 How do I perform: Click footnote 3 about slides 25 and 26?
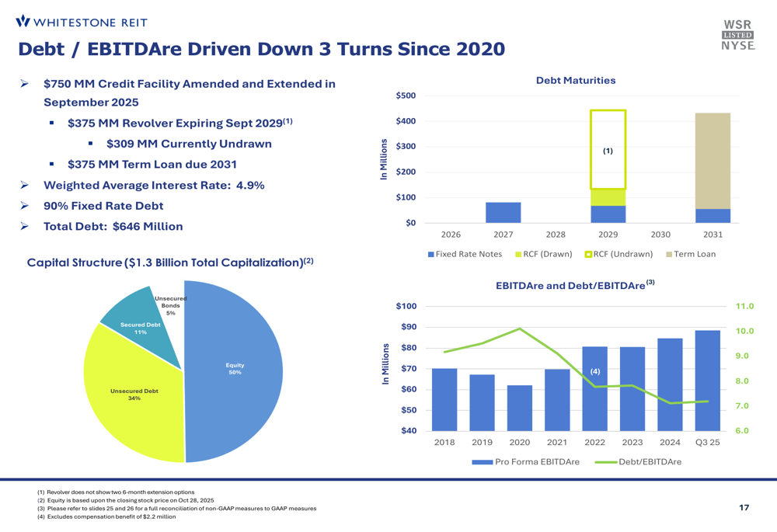point(176,509)
